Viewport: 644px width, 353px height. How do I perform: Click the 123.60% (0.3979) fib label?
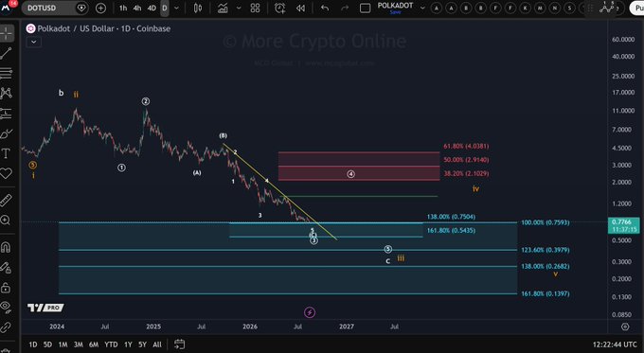(545, 250)
